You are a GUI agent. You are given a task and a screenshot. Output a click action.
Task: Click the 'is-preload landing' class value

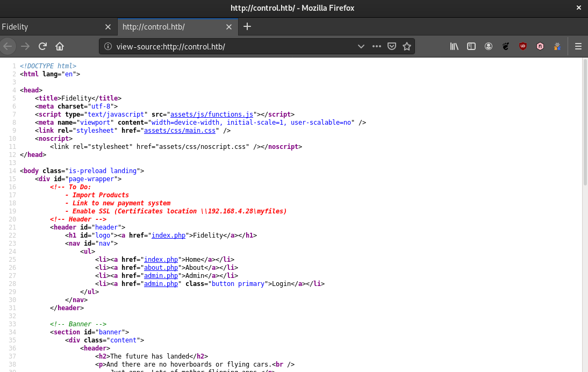pos(102,171)
